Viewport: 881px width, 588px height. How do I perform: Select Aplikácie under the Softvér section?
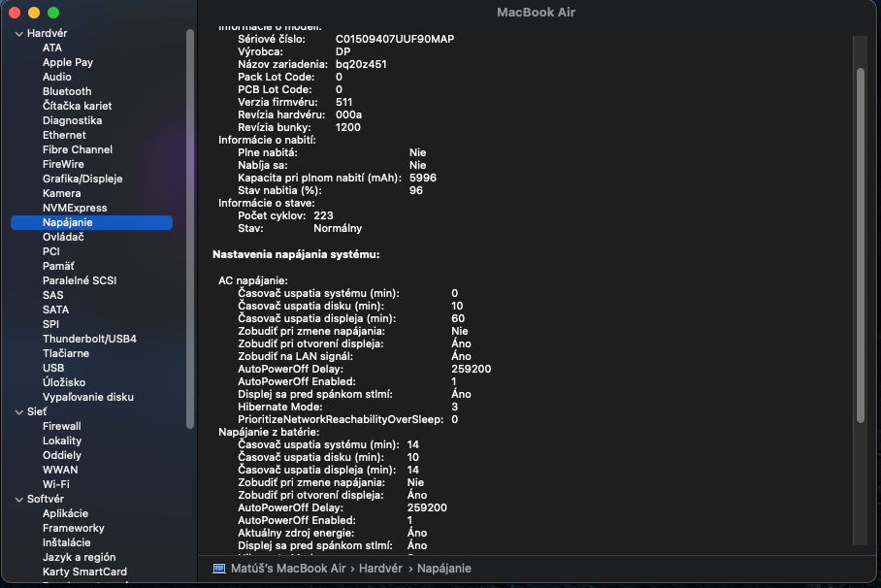tap(65, 513)
